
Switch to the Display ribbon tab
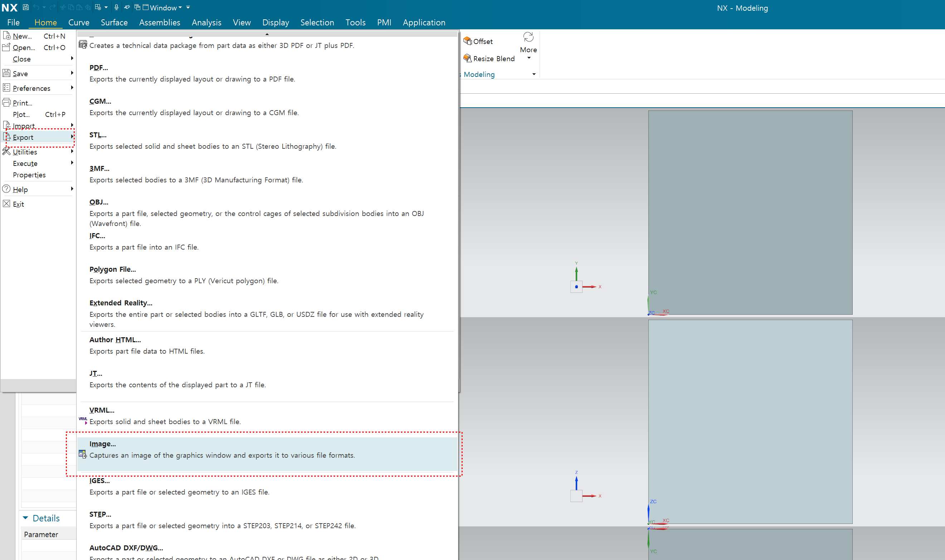coord(276,23)
